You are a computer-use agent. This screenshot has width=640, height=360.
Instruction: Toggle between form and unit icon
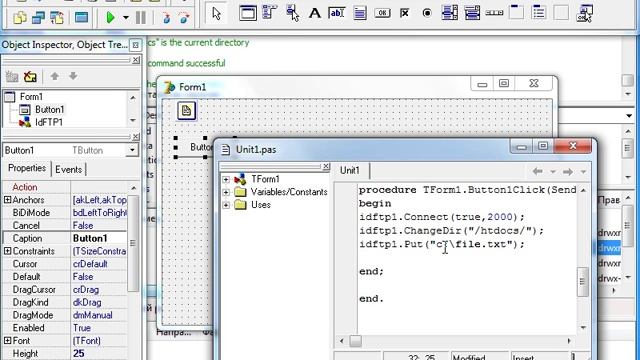[57, 18]
